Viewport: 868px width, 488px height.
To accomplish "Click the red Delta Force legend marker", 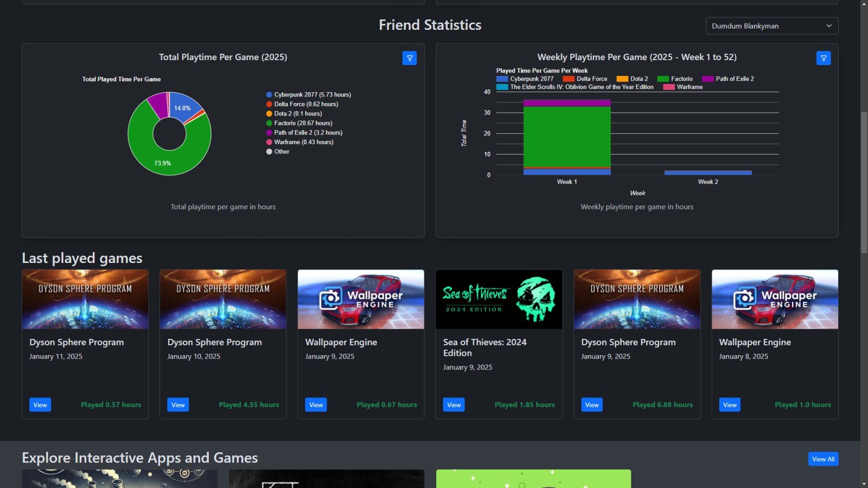I will pos(569,79).
